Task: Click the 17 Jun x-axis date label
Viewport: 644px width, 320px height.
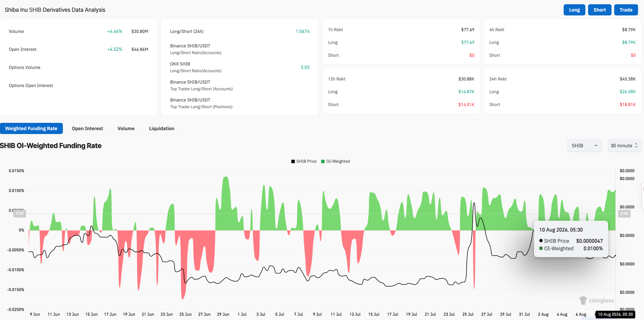Action: click(x=110, y=314)
